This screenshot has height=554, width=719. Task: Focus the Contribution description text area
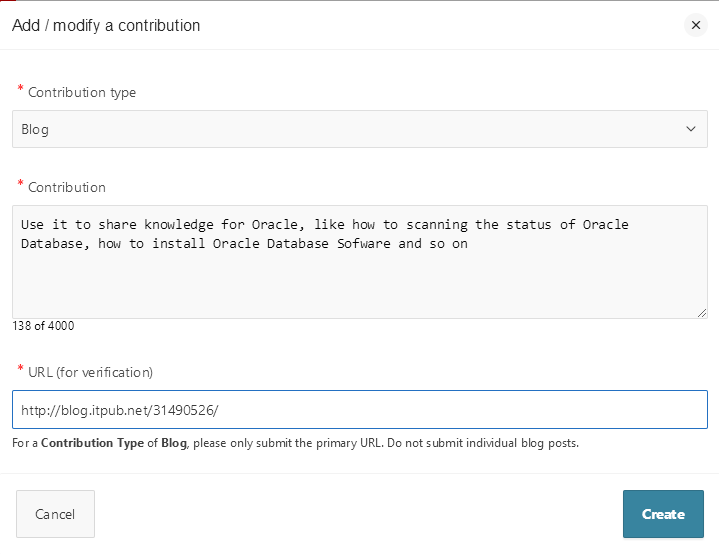359,280
